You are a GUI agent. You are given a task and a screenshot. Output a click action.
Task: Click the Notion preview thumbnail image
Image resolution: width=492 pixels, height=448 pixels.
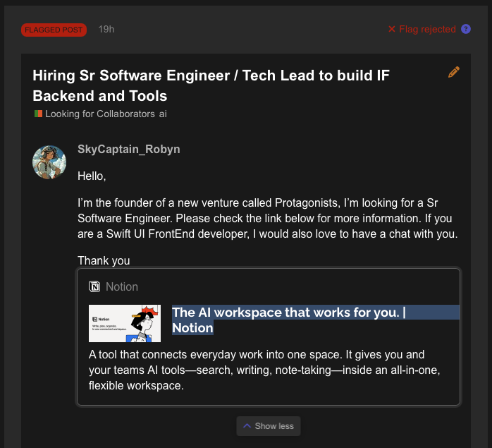(125, 323)
